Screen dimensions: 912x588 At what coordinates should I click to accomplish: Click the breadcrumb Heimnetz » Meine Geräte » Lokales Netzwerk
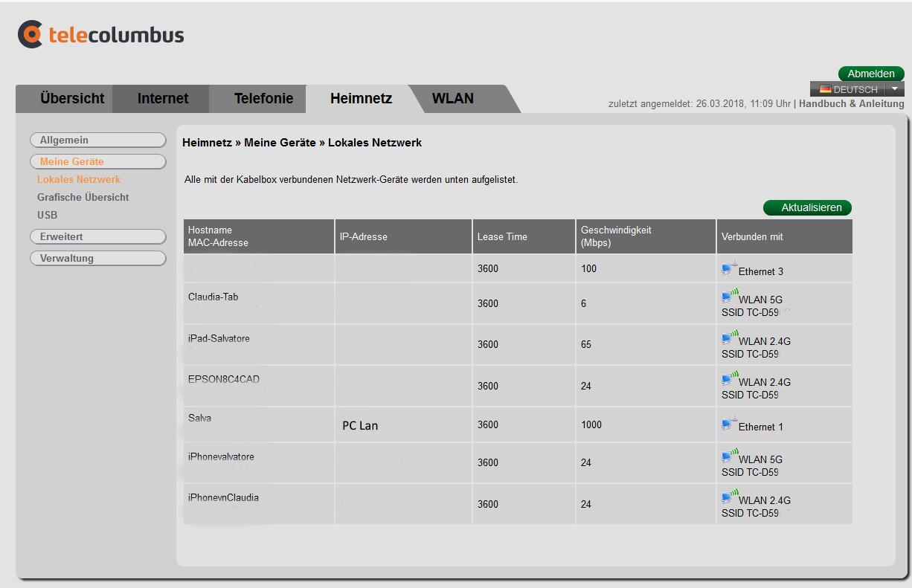[x=302, y=143]
